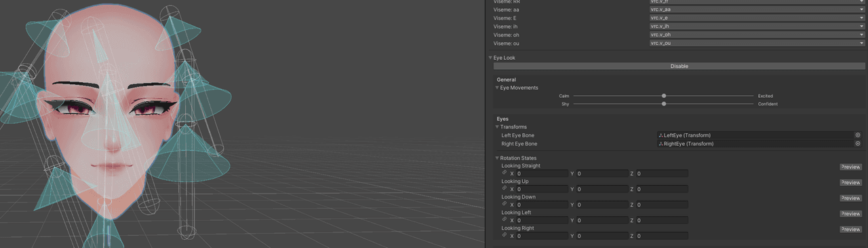Click the 'Right Eye Bone' label
Screen dimensions: 868x248
[519, 144]
